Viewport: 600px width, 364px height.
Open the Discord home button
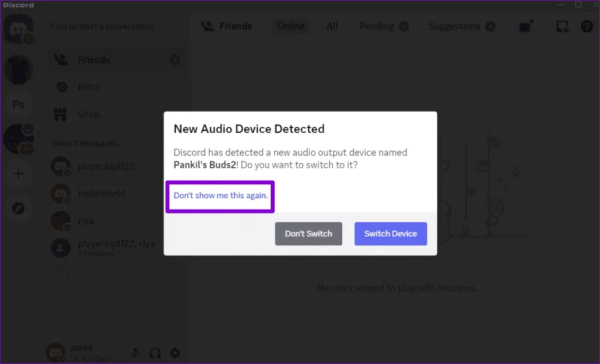tap(18, 28)
